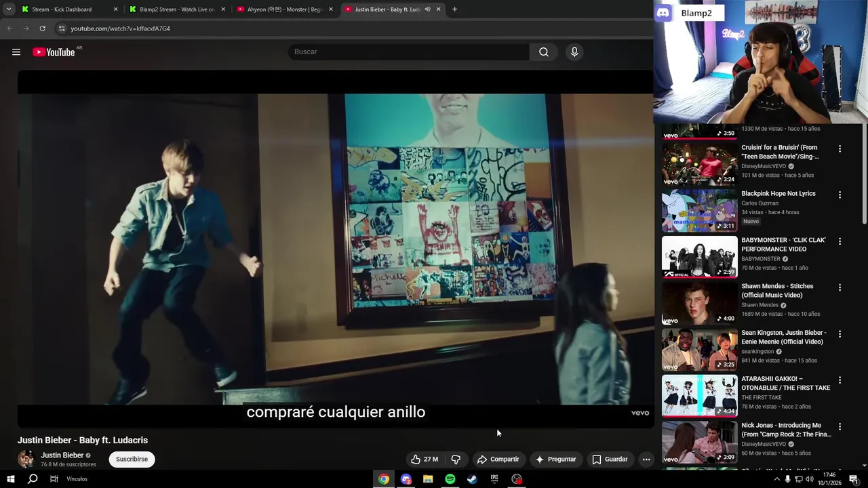Open options menu for Nick Jonas video
The image size is (868, 488).
[840, 427]
